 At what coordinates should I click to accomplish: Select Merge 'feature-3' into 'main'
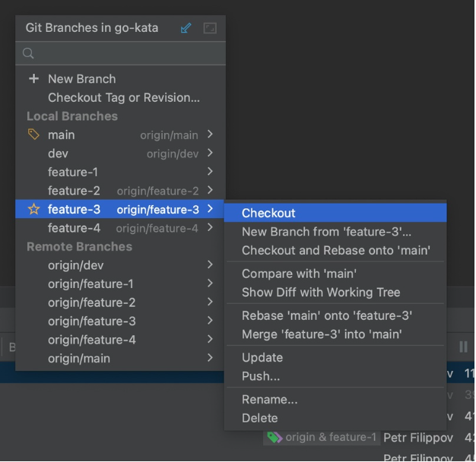pyautogui.click(x=322, y=334)
